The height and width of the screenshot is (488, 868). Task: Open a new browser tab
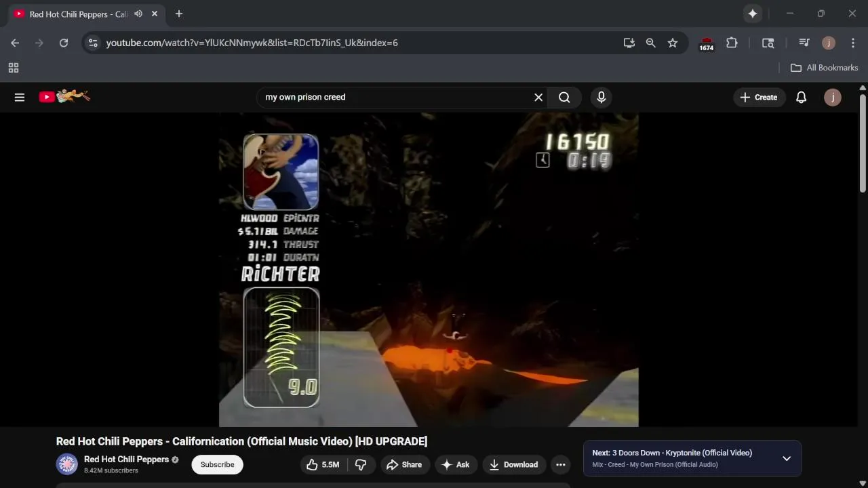[179, 14]
